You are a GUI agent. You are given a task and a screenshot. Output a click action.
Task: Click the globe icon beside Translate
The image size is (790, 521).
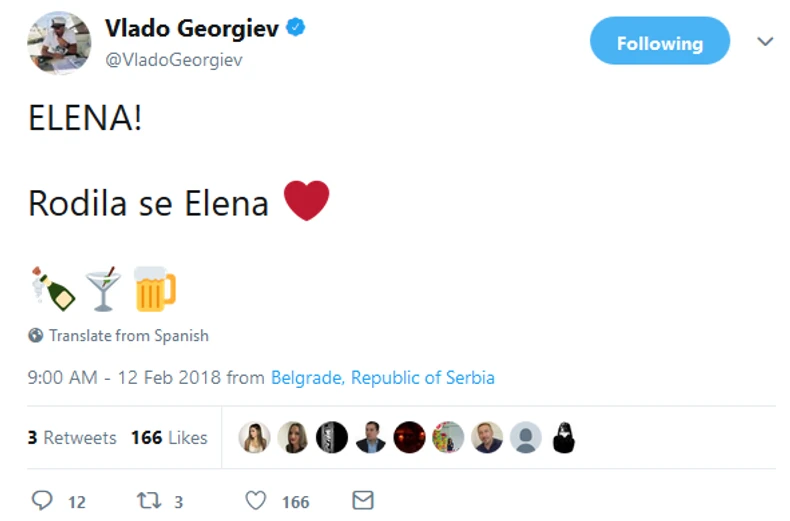coord(36,336)
